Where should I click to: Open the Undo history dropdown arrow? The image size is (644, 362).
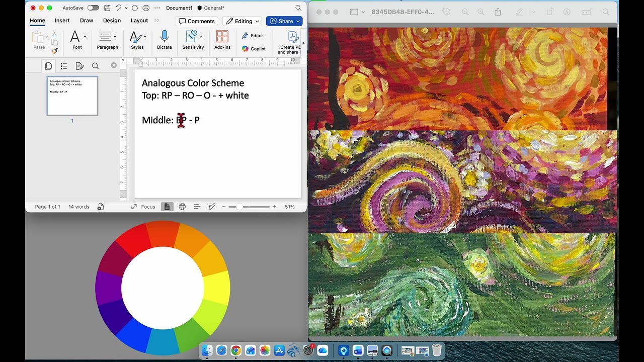(x=126, y=8)
